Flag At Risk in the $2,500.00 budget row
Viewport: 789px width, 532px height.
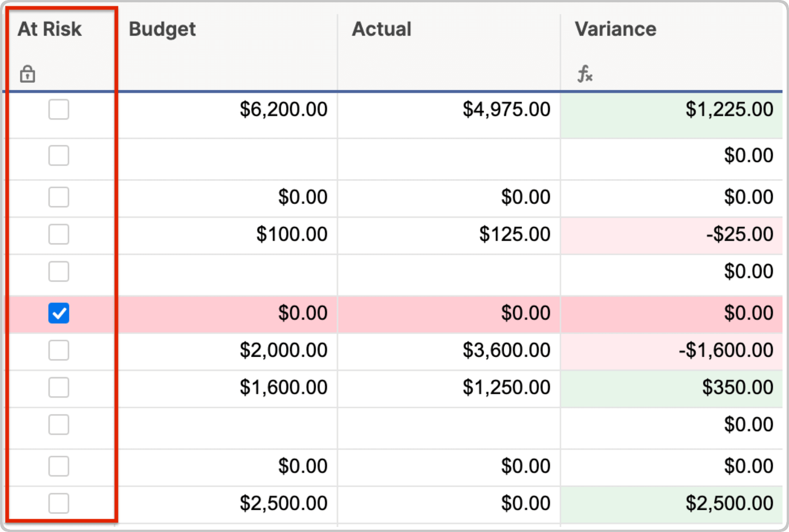59,503
